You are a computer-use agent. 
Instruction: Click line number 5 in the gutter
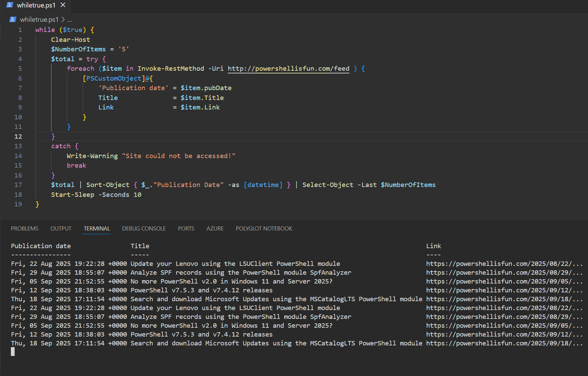pos(20,69)
